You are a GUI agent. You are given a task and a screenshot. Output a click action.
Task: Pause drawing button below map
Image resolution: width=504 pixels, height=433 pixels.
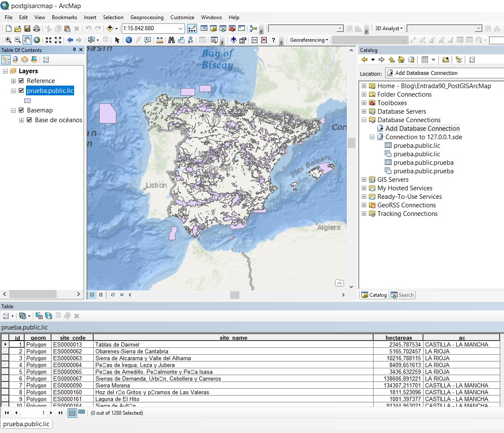(122, 295)
